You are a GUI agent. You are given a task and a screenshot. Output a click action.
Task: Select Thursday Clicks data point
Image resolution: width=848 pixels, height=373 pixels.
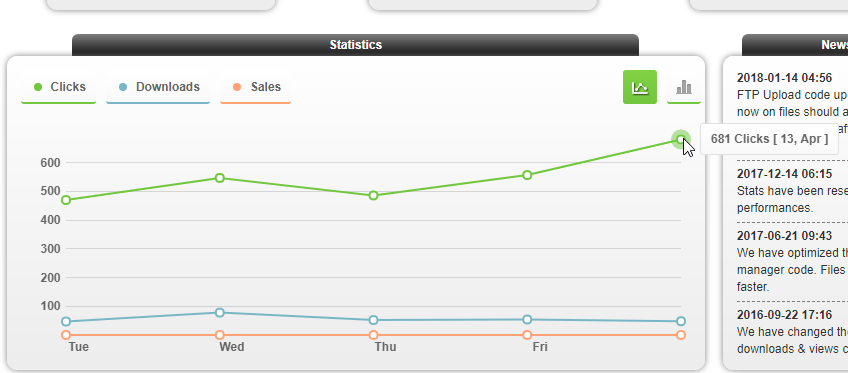click(x=373, y=195)
